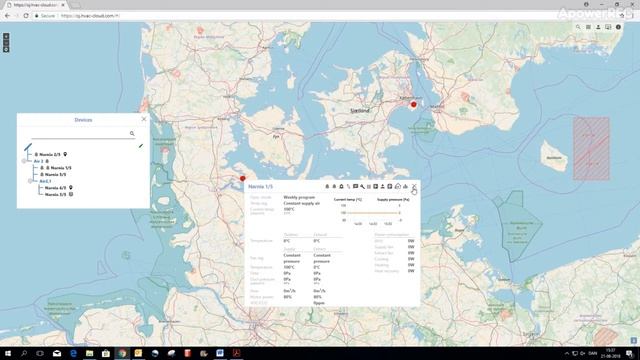Image resolution: width=640 pixels, height=360 pixels.
Task: Open Windows taskbar search
Action: (24, 353)
